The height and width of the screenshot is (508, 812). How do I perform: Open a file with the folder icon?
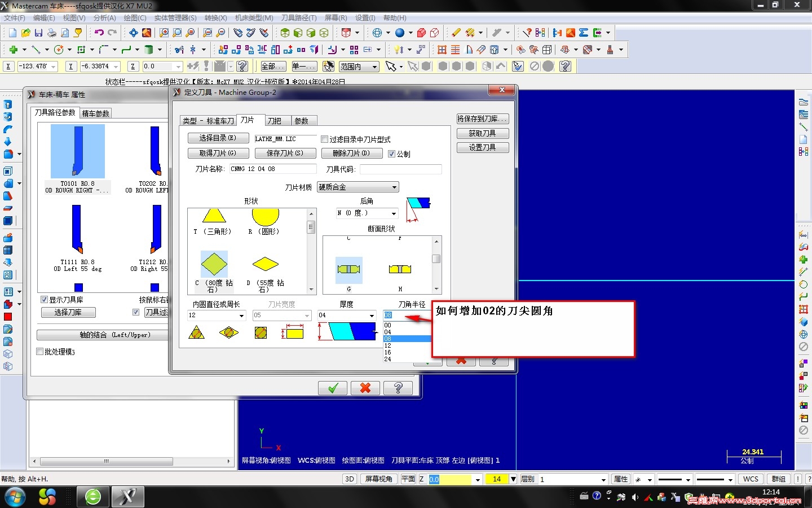(x=25, y=33)
